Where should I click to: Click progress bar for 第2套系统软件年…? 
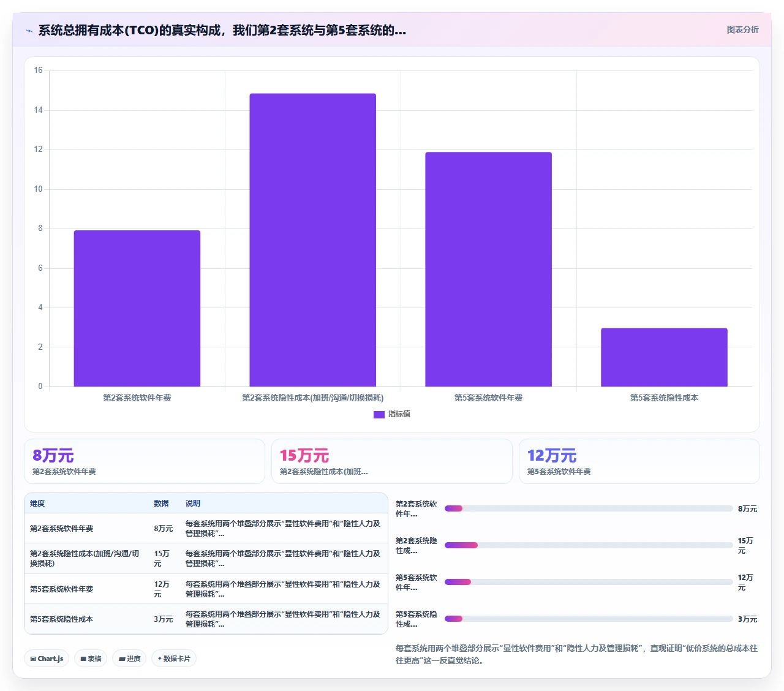[589, 508]
